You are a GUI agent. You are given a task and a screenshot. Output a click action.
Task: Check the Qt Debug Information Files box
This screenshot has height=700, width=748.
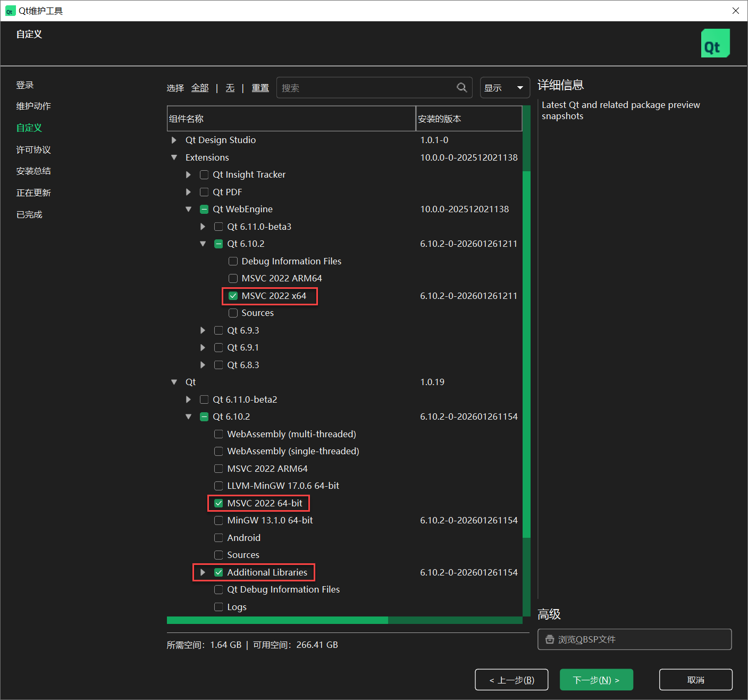(x=218, y=589)
